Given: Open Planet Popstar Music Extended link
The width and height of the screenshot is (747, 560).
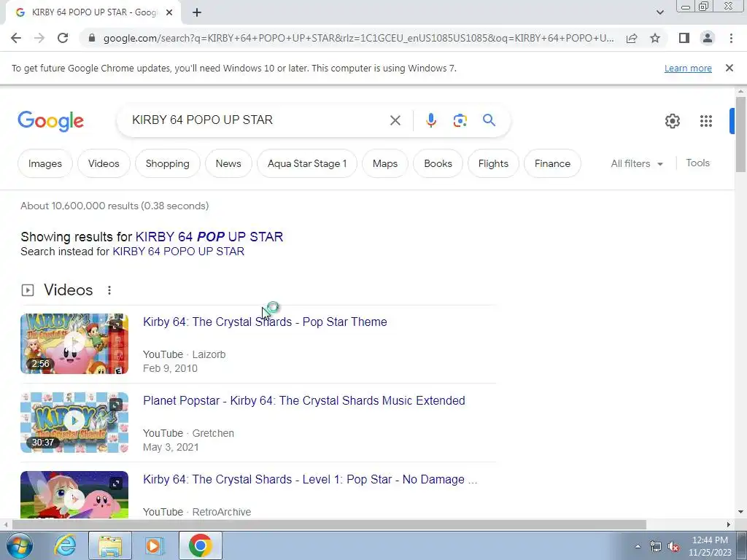Looking at the screenshot, I should (304, 400).
